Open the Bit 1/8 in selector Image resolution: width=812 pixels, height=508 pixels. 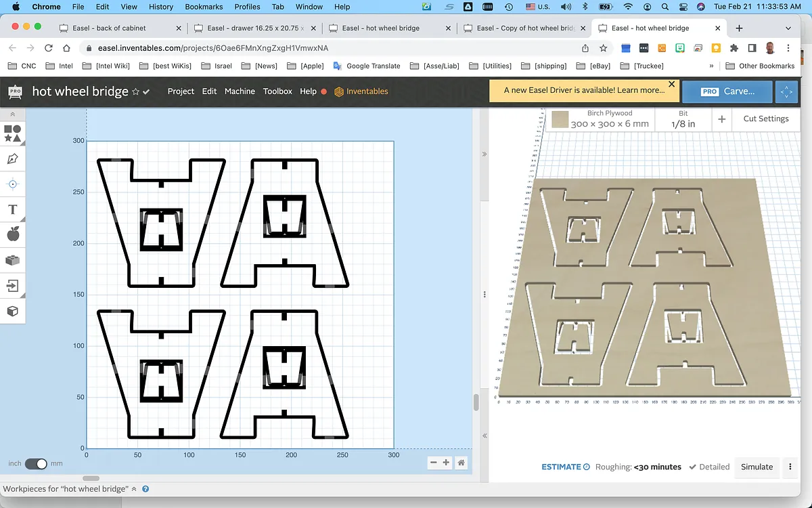(x=683, y=119)
